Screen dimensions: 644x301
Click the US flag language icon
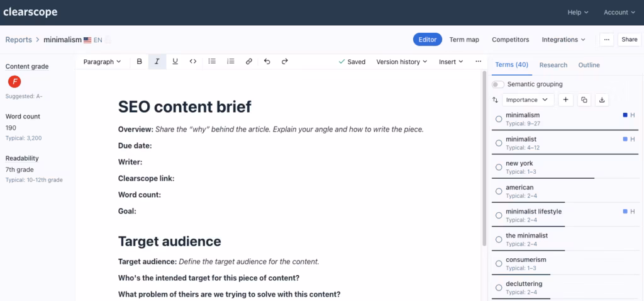(87, 40)
